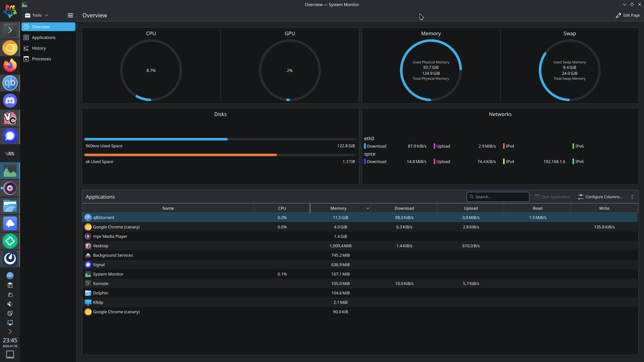Viewport: 644px width, 362px height.
Task: Click the Applications sidebar grid icon
Action: point(26,37)
